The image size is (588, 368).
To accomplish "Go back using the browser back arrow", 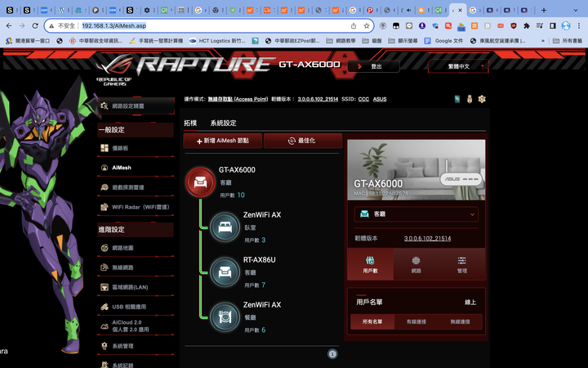I will click(9, 25).
